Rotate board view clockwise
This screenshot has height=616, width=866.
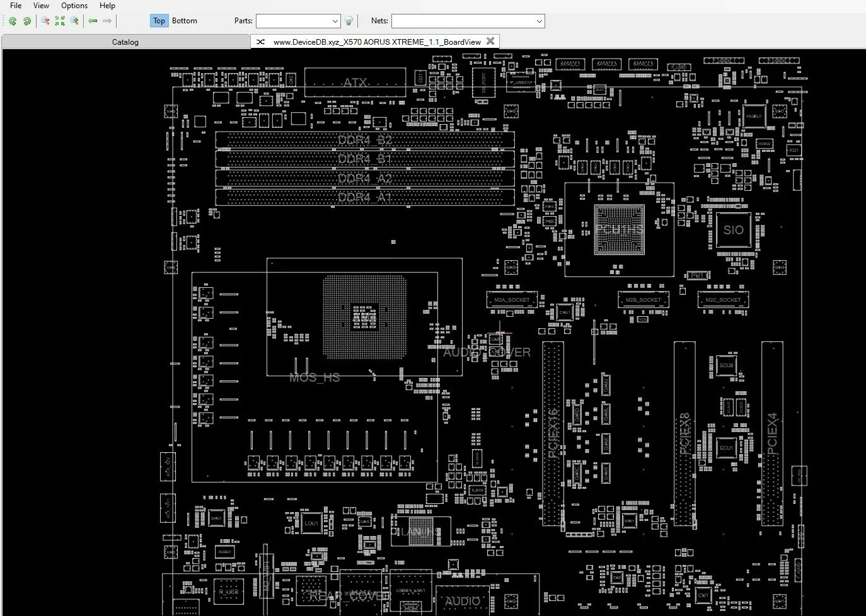coord(27,21)
